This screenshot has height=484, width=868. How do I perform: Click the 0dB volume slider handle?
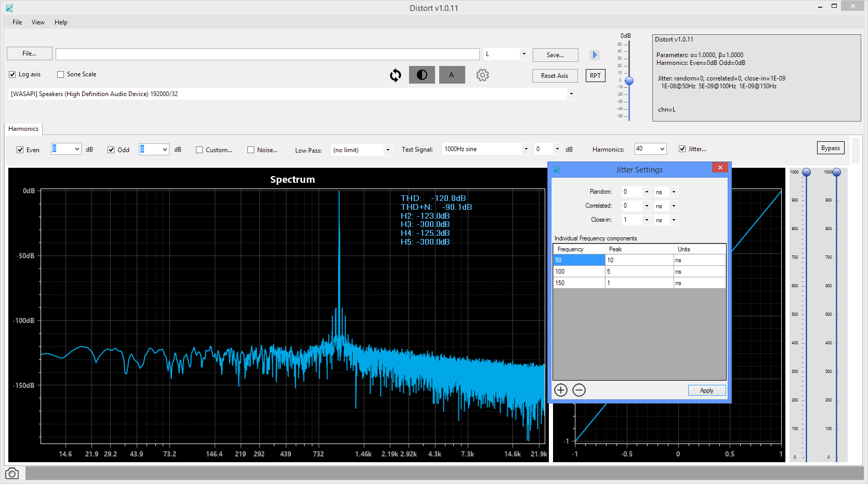pyautogui.click(x=629, y=81)
